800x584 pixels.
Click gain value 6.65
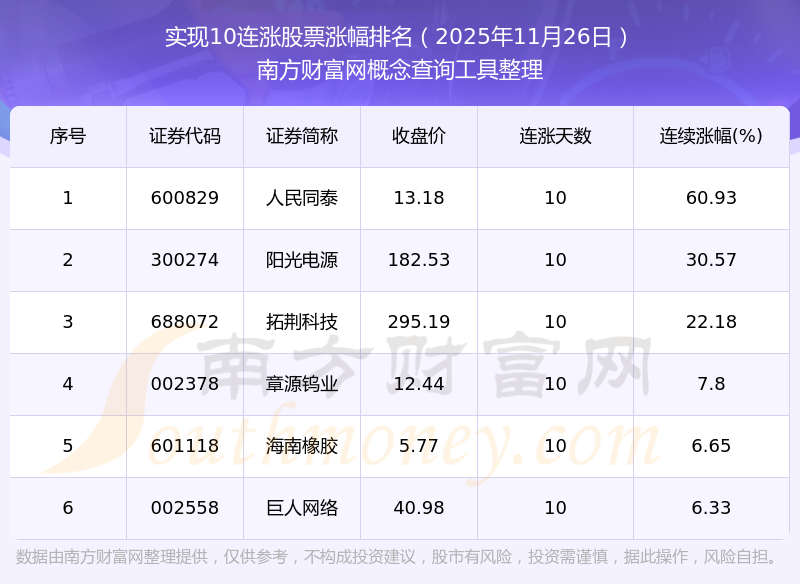click(x=711, y=446)
